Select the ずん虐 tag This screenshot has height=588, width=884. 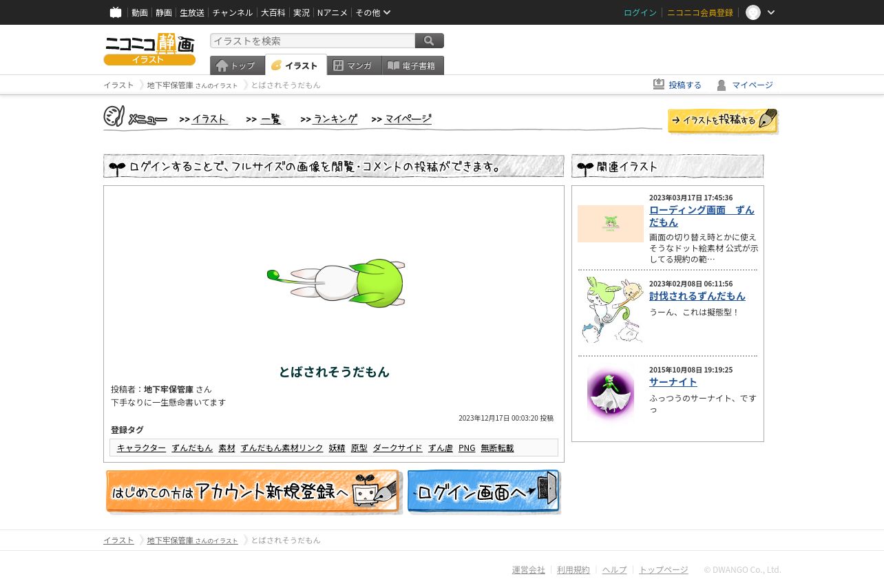click(x=441, y=448)
